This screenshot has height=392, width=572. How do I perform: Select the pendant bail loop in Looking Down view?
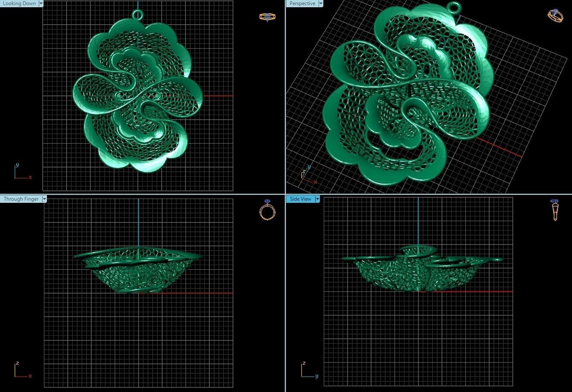click(138, 15)
